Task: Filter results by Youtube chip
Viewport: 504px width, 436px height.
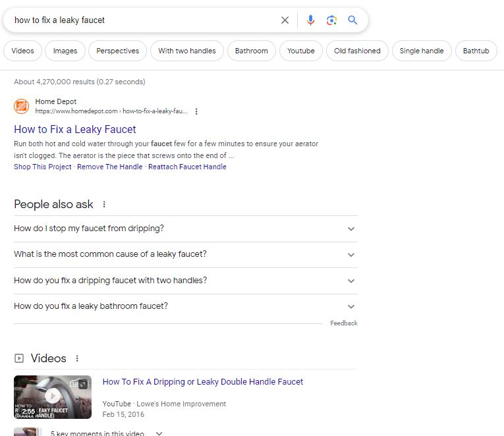Action: [301, 51]
